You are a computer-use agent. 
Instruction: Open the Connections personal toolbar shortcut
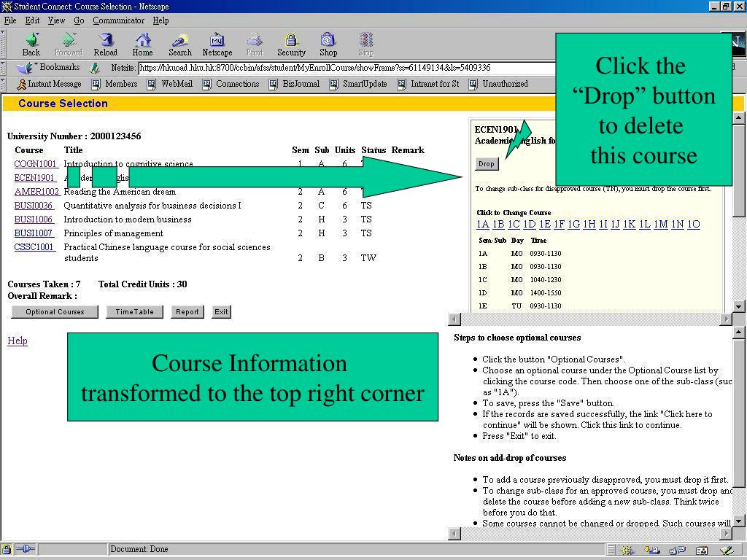pos(231,84)
